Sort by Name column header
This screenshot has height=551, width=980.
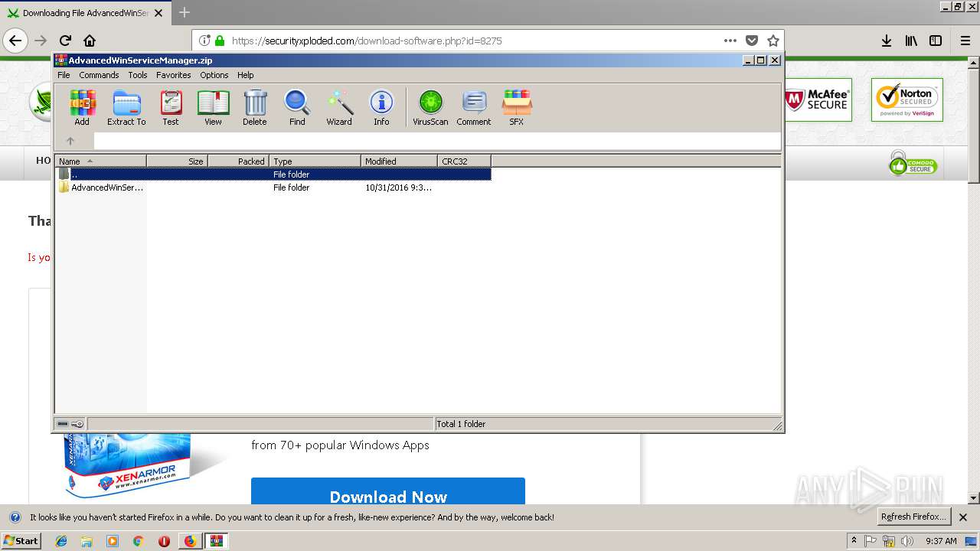coord(101,161)
